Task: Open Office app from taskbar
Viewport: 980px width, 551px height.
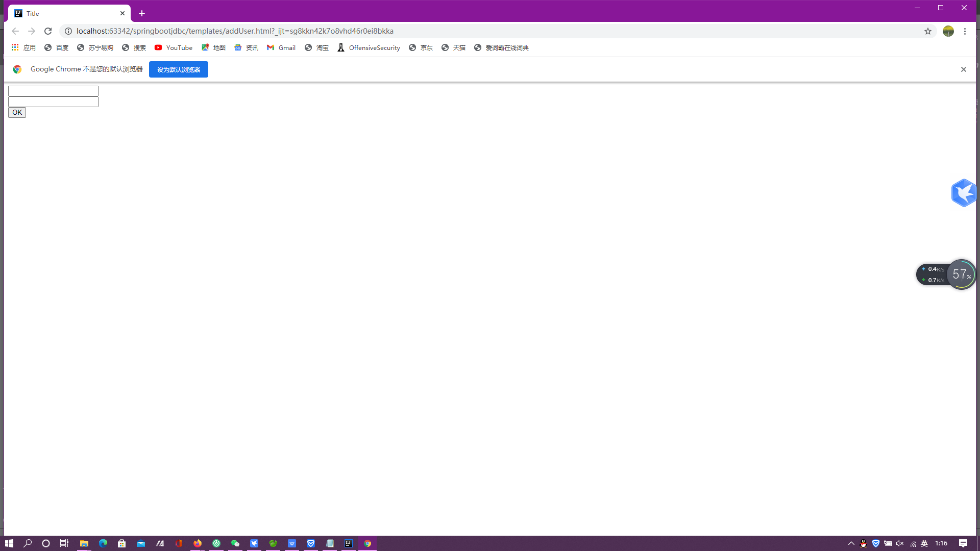Action: coord(179,543)
